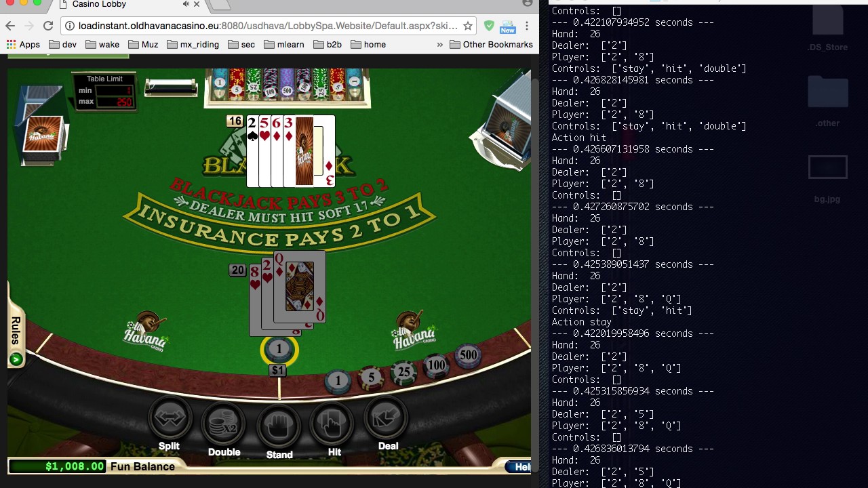This screenshot has width=868, height=488.
Task: Click the $1 bet chip on the table
Action: coord(279,350)
